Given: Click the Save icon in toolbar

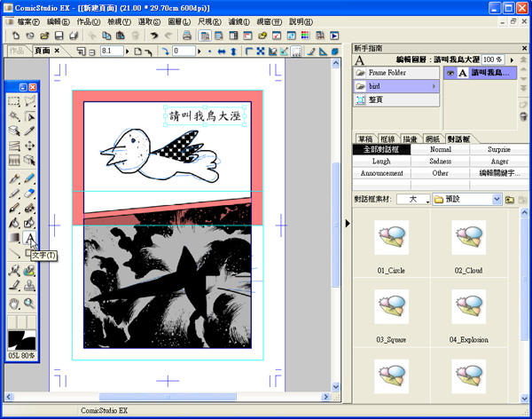Looking at the screenshot, I should [59, 36].
